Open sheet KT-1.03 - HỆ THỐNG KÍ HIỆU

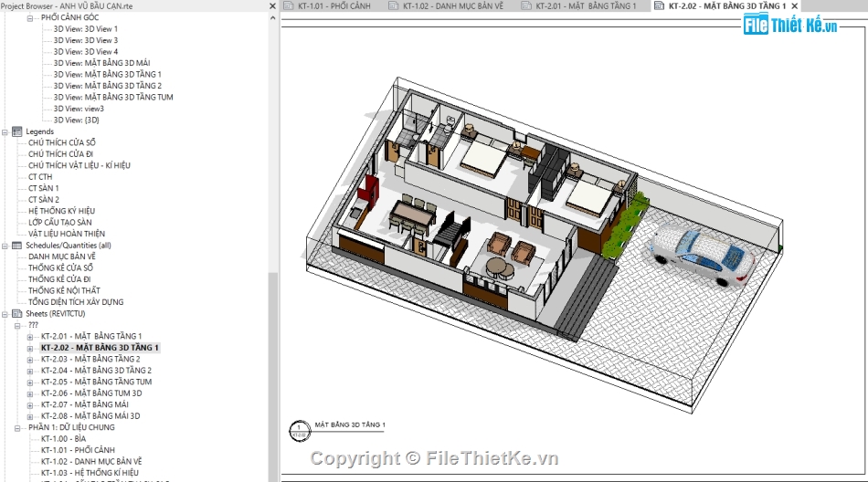point(90,473)
